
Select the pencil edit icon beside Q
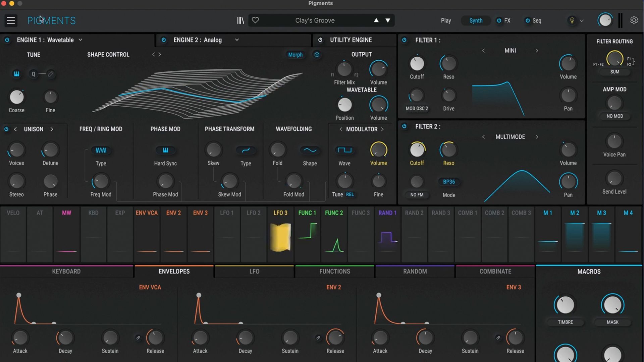point(51,74)
